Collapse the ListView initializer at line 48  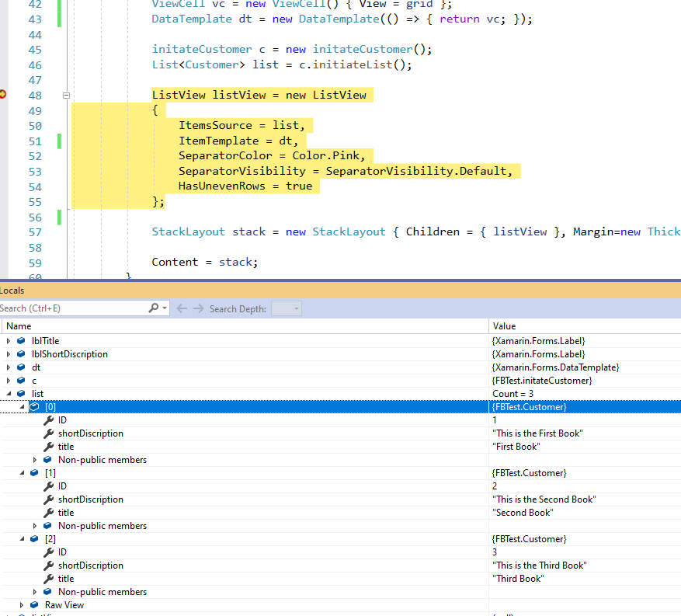click(x=67, y=95)
